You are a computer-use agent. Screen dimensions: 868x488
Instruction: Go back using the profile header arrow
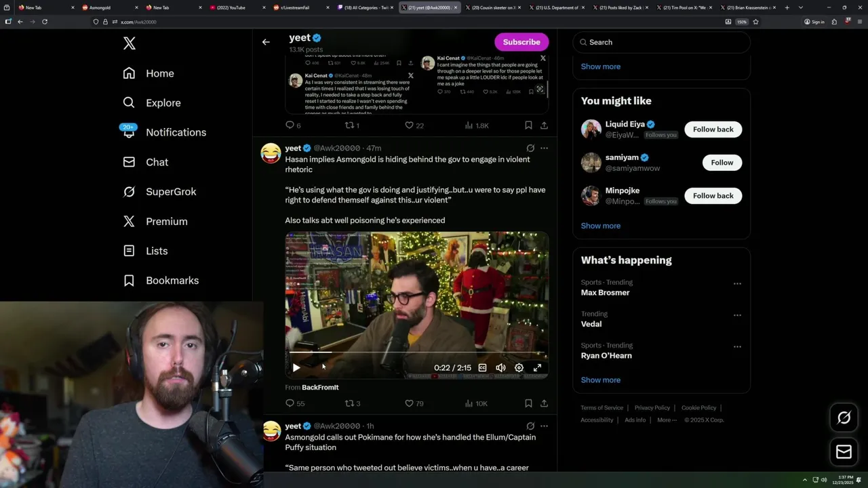click(266, 42)
